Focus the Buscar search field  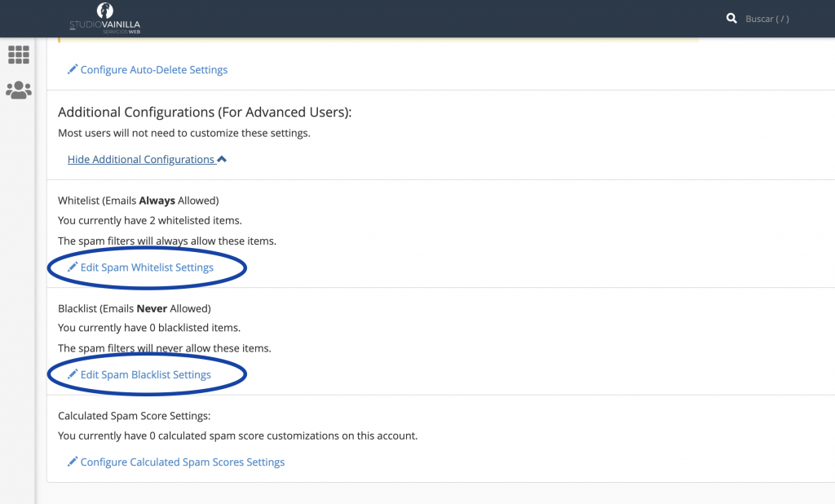click(767, 19)
